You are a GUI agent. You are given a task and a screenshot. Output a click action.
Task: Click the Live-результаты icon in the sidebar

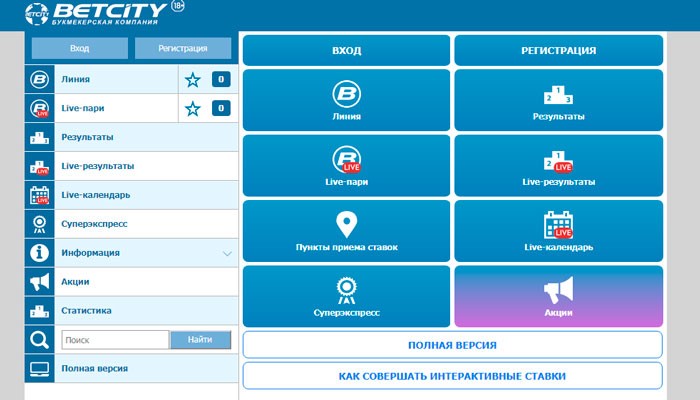[x=39, y=167]
